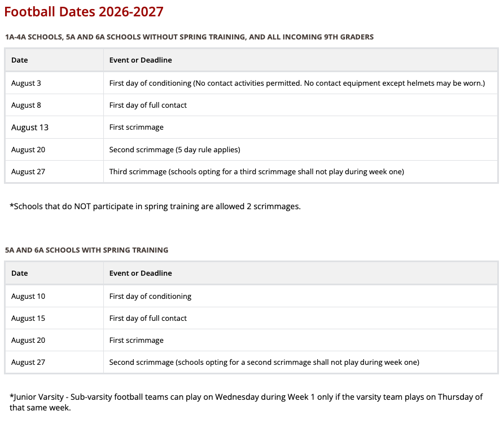Click the August 13 date cell

point(54,127)
